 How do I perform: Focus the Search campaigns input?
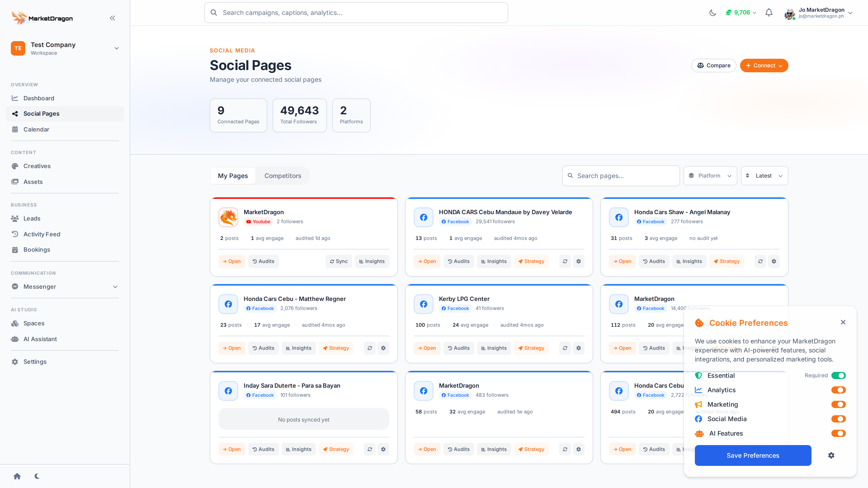coord(356,13)
